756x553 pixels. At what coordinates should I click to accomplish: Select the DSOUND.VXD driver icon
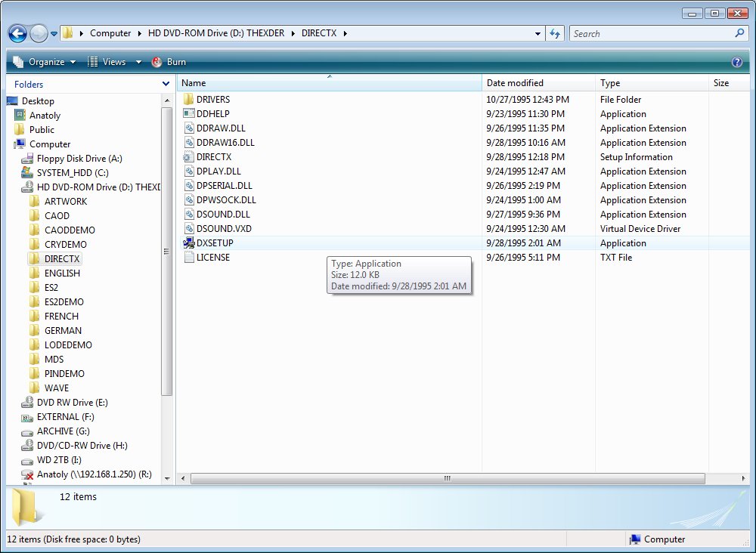188,229
